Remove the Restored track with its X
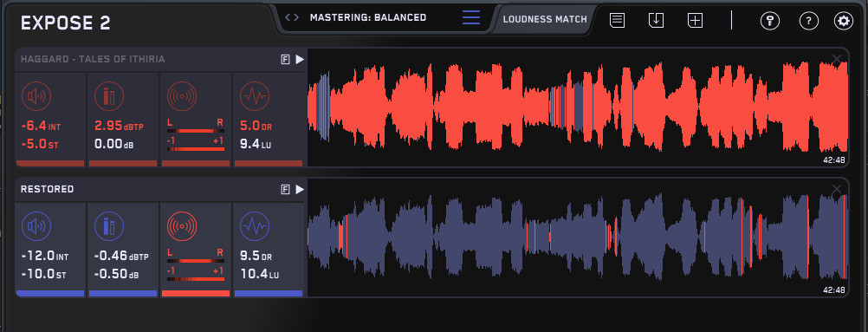 pyautogui.click(x=837, y=190)
